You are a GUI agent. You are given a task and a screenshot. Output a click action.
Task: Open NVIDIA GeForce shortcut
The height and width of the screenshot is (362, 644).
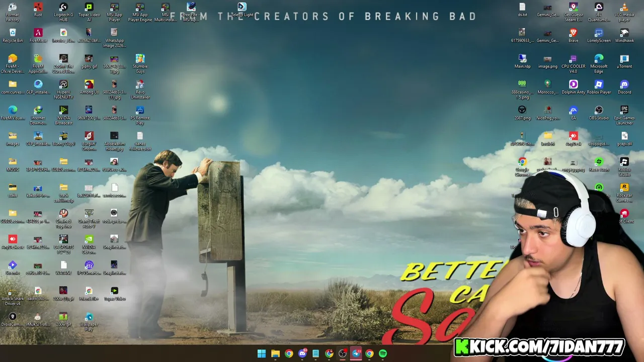click(89, 244)
